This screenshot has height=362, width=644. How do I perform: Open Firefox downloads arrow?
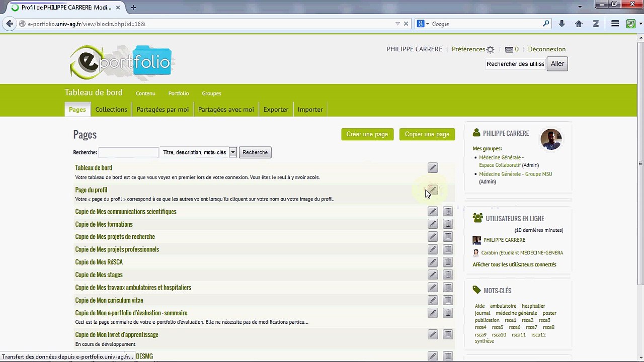click(x=562, y=24)
